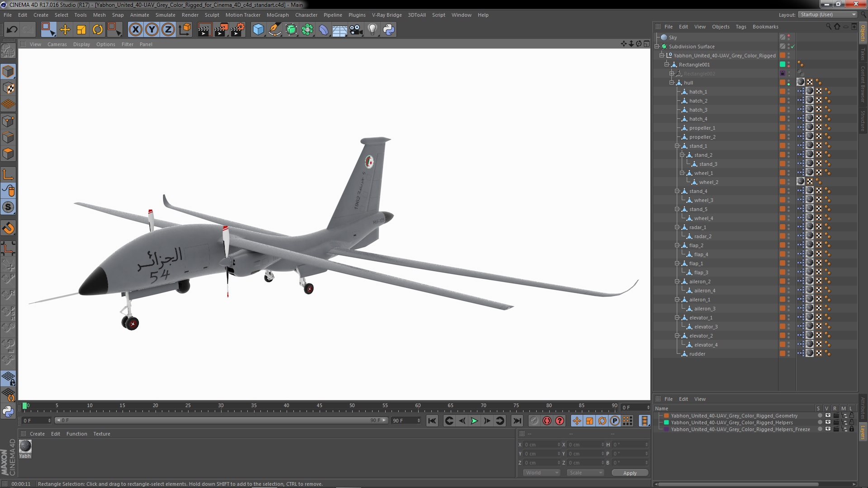Click the Python script icon

coord(389,30)
